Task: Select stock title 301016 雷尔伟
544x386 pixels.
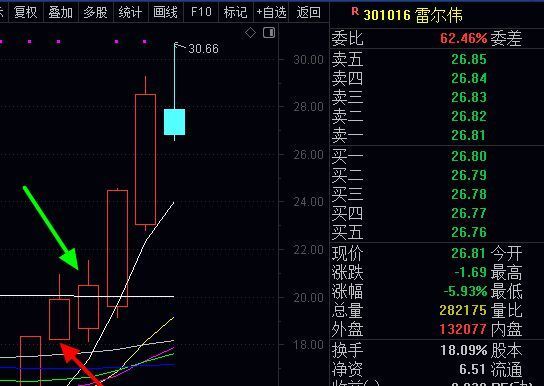Action: [x=413, y=15]
